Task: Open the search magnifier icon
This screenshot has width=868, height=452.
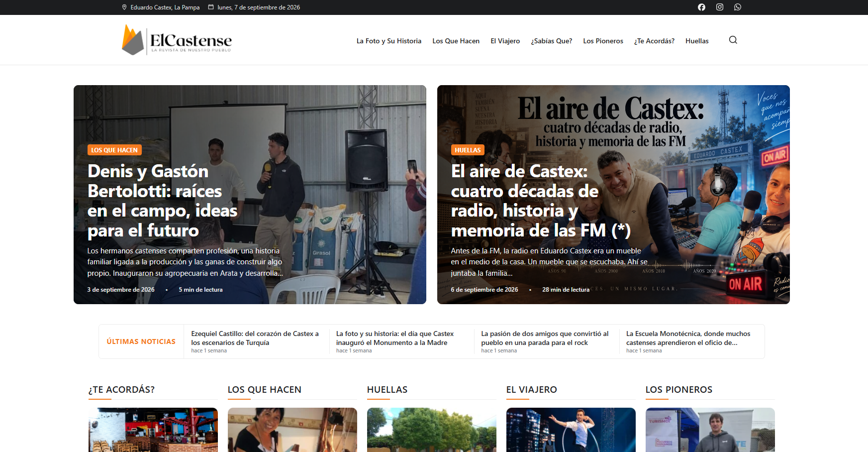Action: coord(733,40)
